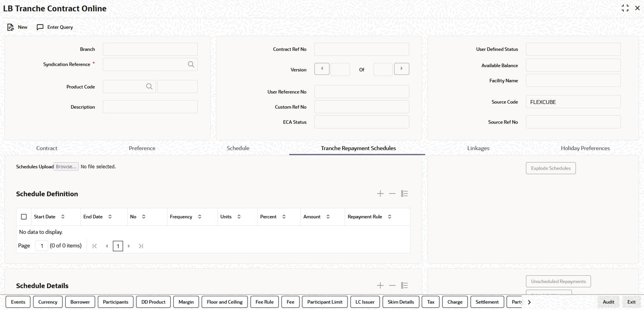Add a new Schedule Definition row
The height and width of the screenshot is (310, 644).
point(380,193)
